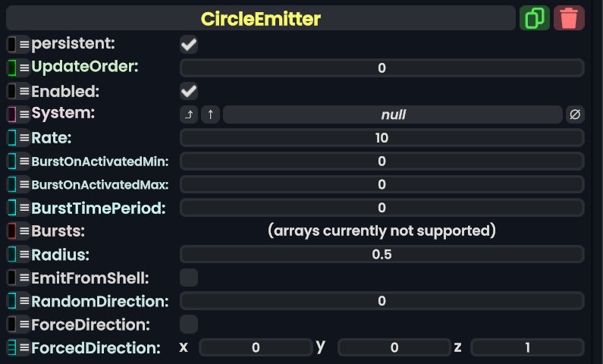Click the System null reference field
603x364 pixels.
[393, 115]
